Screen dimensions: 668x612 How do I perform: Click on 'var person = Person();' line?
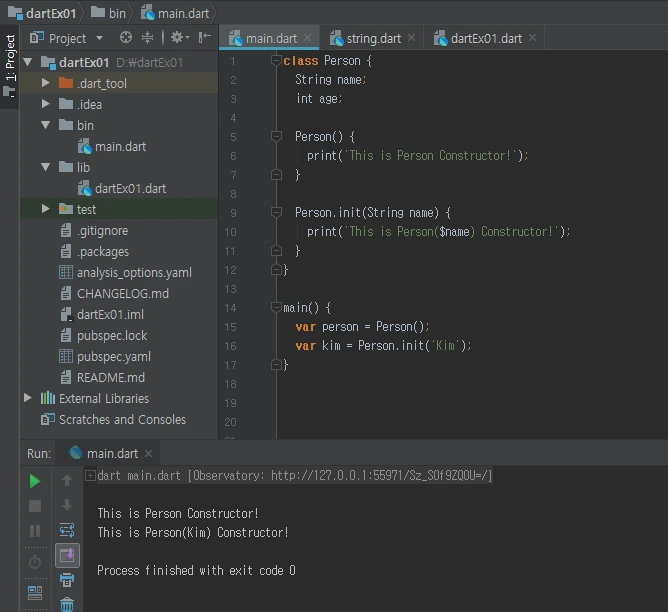click(362, 327)
